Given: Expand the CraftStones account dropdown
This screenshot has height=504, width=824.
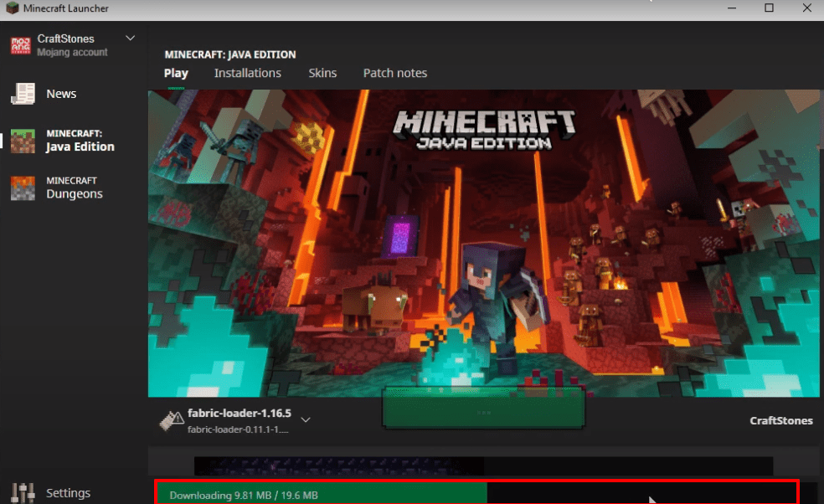Looking at the screenshot, I should [x=130, y=39].
